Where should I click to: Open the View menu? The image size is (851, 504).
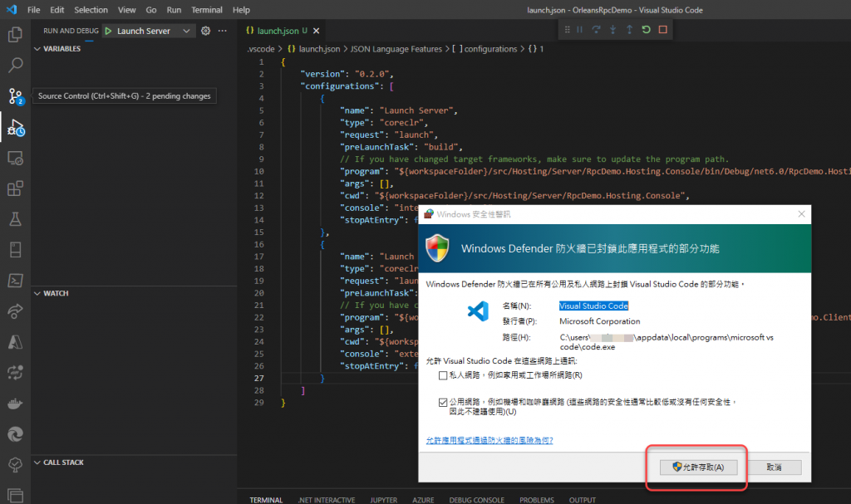[127, 10]
